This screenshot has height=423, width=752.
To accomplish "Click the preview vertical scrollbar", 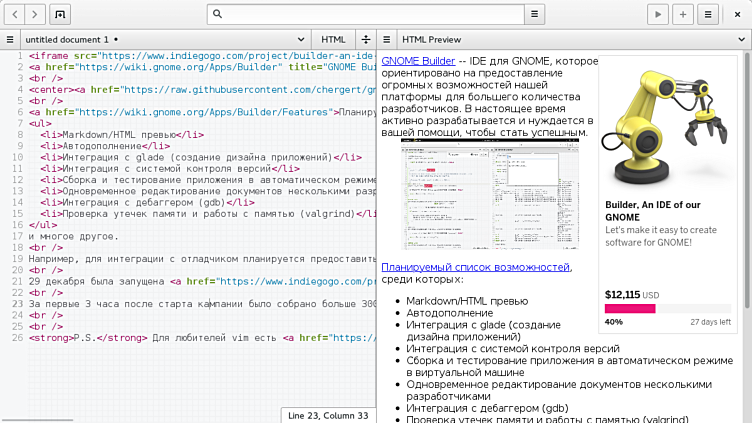I will tap(747, 180).
